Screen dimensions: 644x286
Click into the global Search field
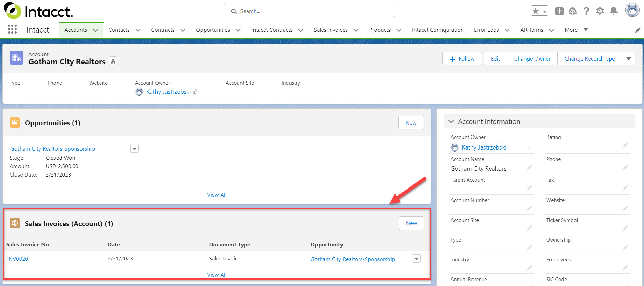coord(309,11)
